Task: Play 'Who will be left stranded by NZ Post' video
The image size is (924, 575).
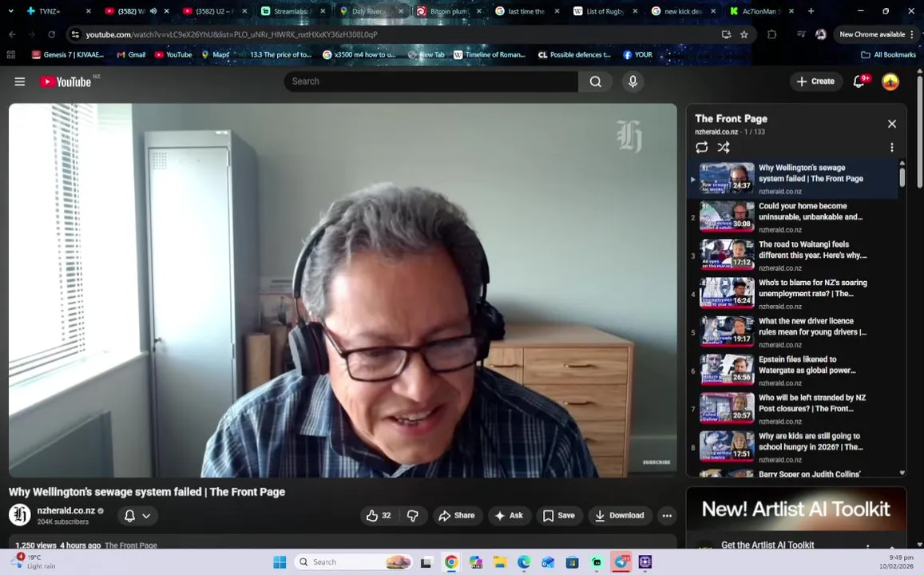Action: (792, 408)
